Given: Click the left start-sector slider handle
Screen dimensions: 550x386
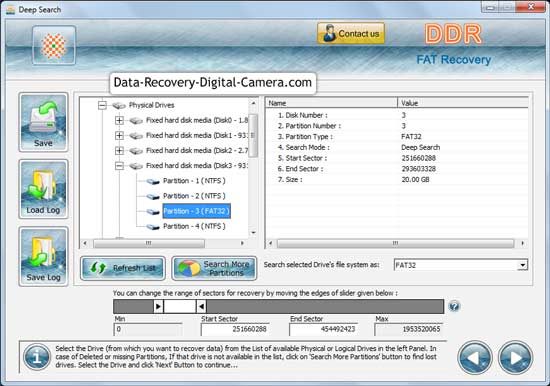Looking at the screenshot, I should tap(158, 307).
